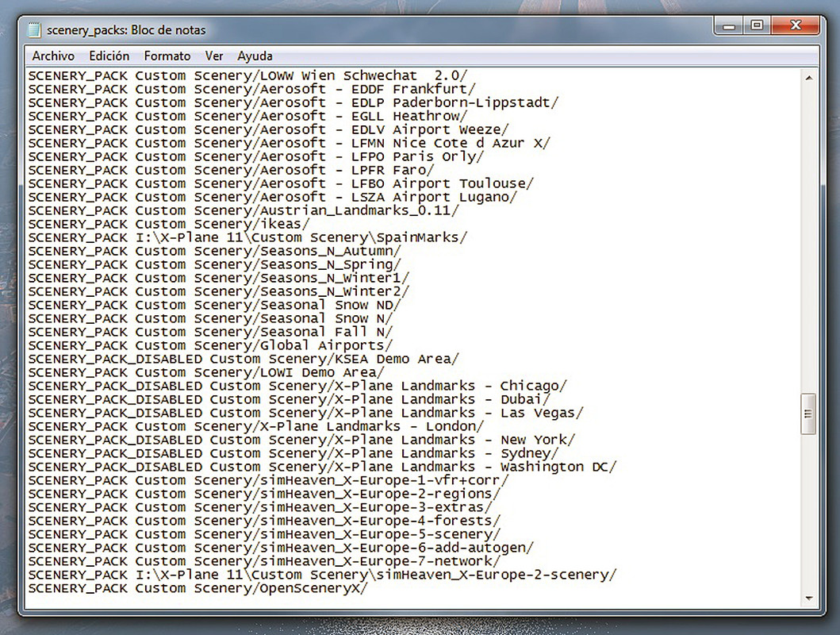Click the Notepad icon in title bar
Viewport: 840px width, 635px height.
(x=34, y=30)
